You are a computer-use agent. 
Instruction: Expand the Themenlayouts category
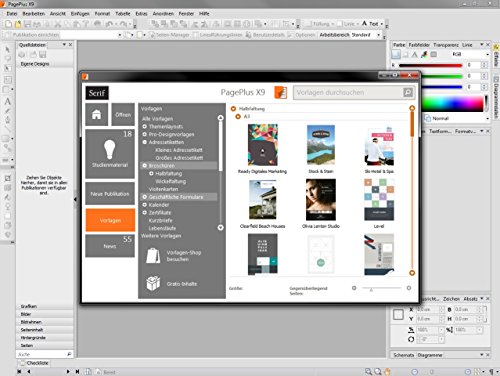(145, 126)
